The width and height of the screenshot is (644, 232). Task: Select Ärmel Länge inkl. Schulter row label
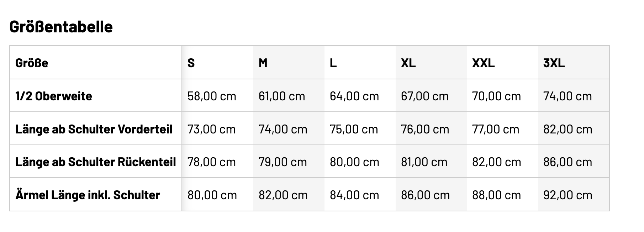pyautogui.click(x=88, y=195)
